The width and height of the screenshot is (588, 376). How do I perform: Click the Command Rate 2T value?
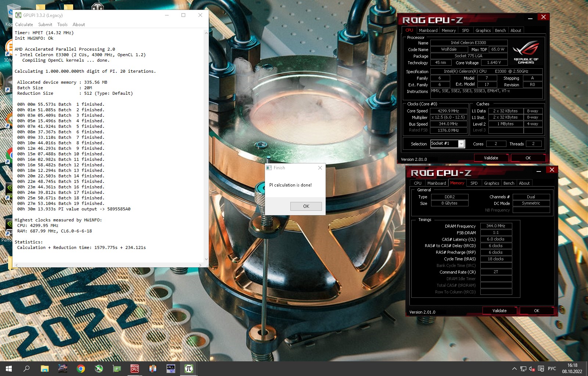(x=496, y=272)
